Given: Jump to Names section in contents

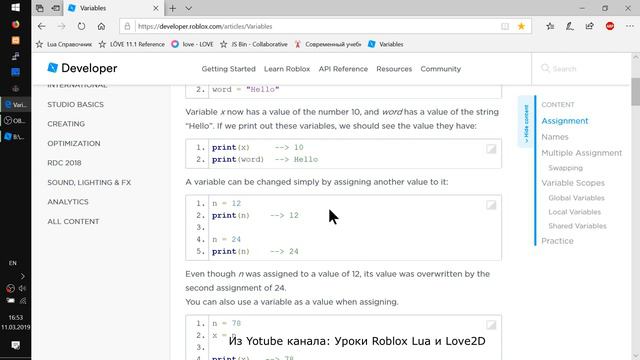Looking at the screenshot, I should click(x=555, y=137).
